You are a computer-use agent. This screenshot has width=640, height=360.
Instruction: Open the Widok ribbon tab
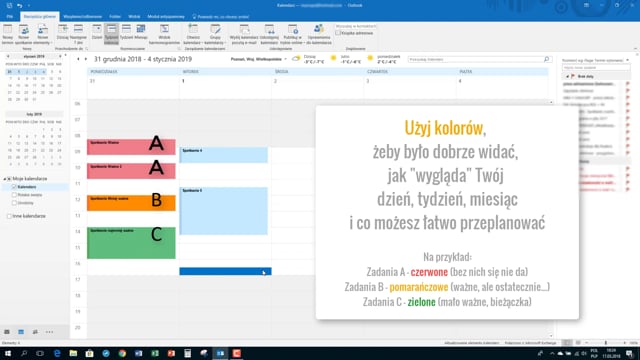[134, 17]
